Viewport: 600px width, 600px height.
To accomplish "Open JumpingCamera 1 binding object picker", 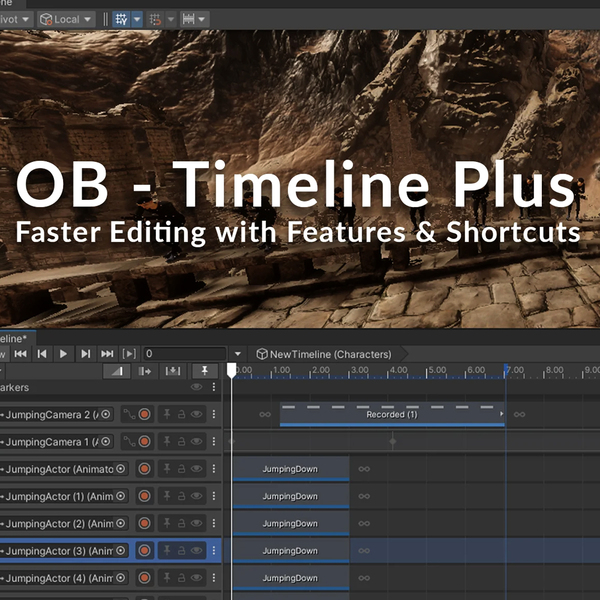I will click(x=106, y=442).
